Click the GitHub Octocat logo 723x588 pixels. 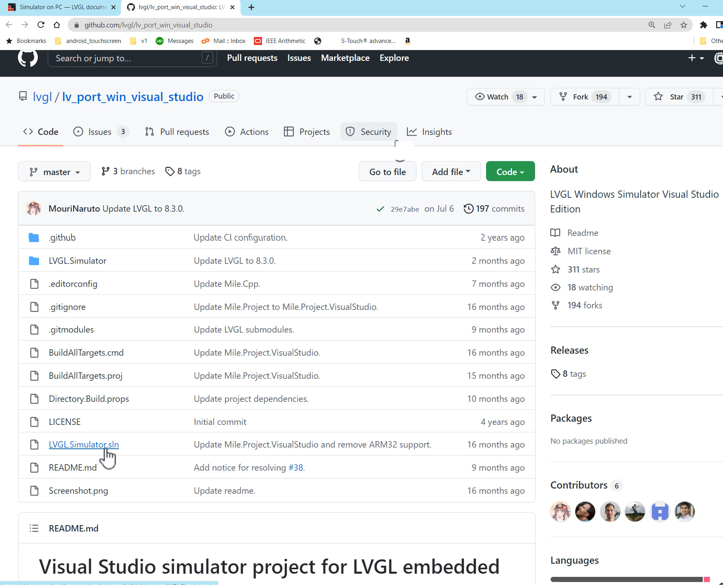click(28, 58)
